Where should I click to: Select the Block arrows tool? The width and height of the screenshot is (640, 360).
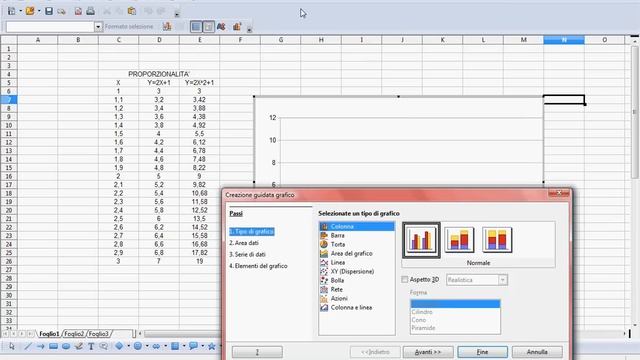point(156,346)
